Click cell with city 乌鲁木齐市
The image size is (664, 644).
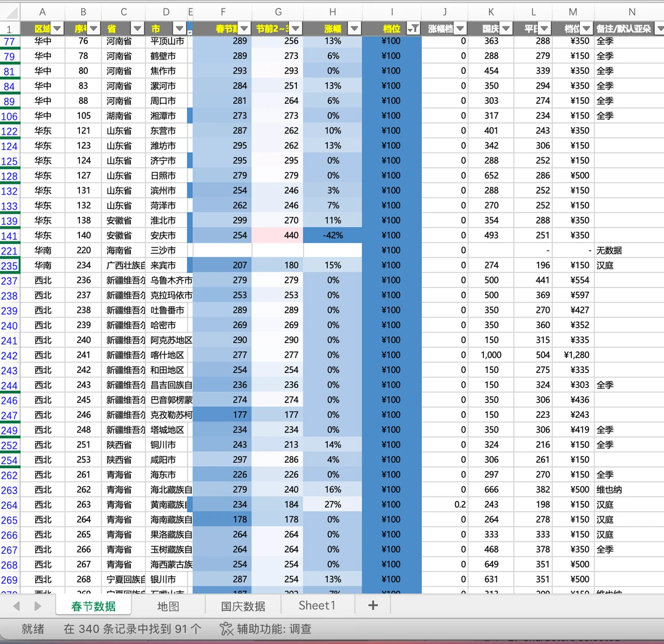pyautogui.click(x=170, y=280)
